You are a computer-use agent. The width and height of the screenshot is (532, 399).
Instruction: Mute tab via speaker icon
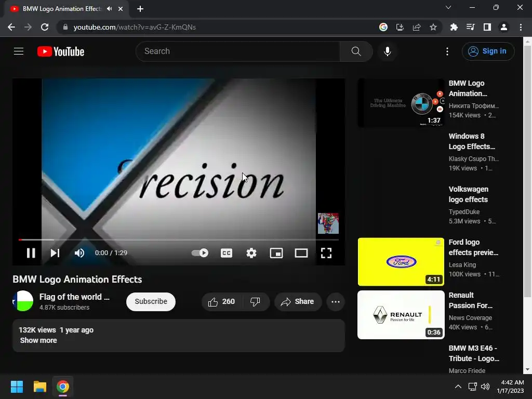pos(109,9)
